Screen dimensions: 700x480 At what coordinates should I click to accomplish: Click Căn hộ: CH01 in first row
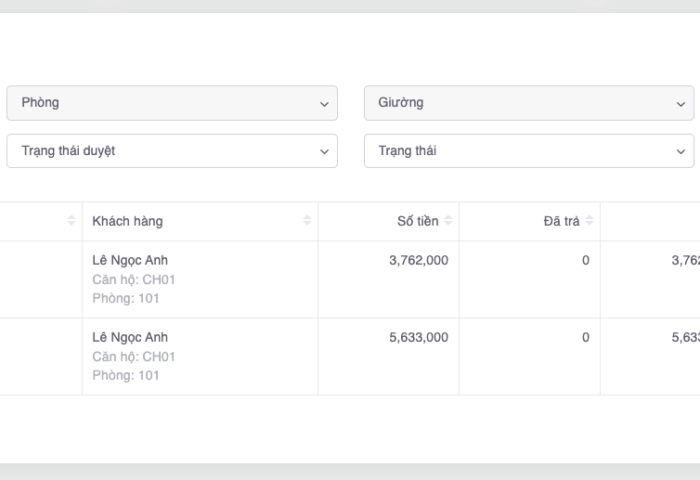click(133, 279)
